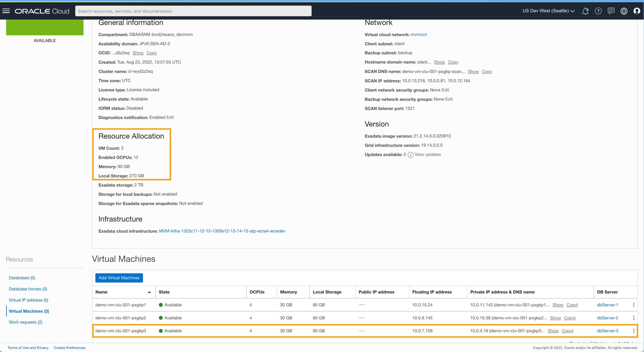
Task: Select Databases (0) in the Resources sidebar
Action: click(22, 278)
